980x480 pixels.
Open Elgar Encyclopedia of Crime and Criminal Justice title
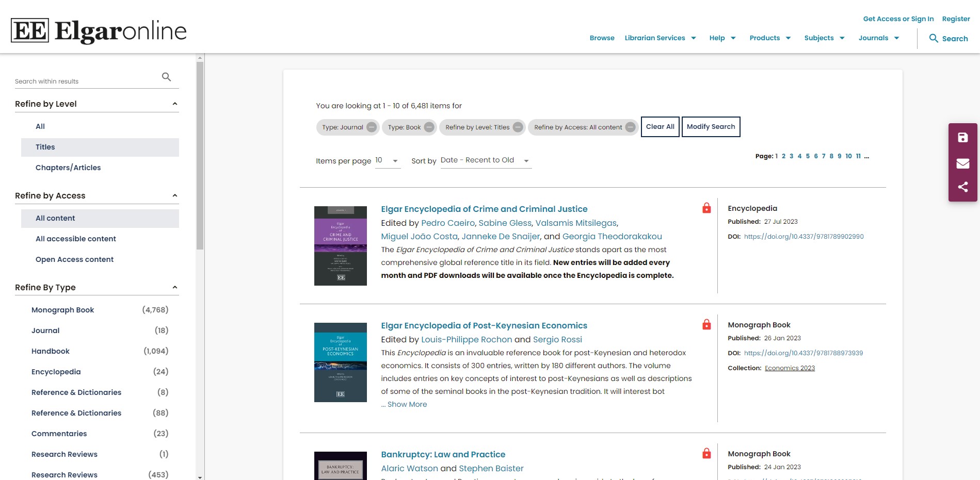484,209
